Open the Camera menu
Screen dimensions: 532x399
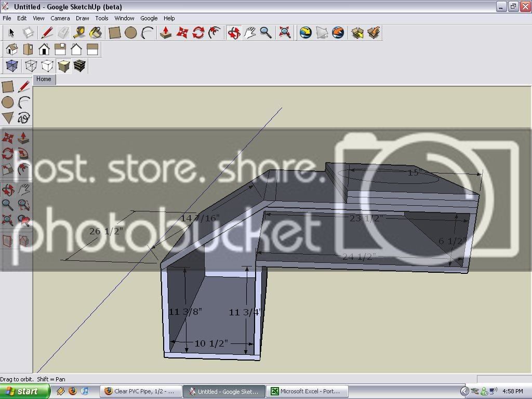pyautogui.click(x=60, y=18)
